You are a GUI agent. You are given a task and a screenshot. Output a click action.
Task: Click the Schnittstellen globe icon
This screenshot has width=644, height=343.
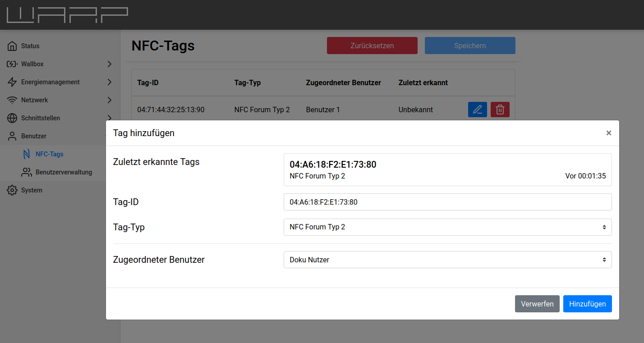[12, 118]
